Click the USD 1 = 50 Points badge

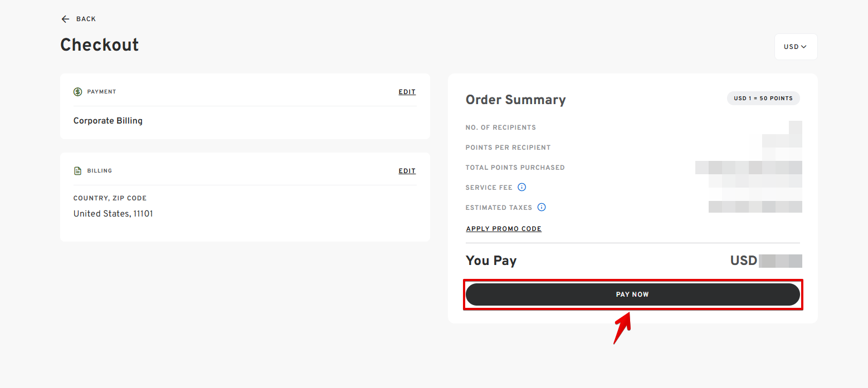[763, 99]
